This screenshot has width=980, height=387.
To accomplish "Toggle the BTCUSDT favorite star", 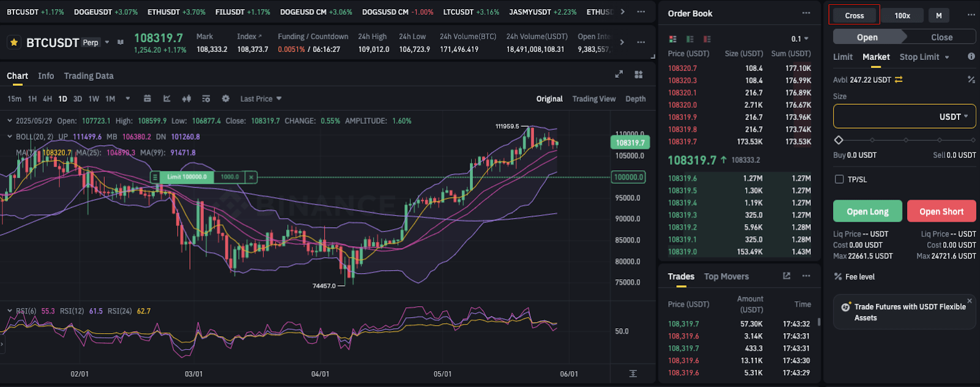I will pos(13,42).
